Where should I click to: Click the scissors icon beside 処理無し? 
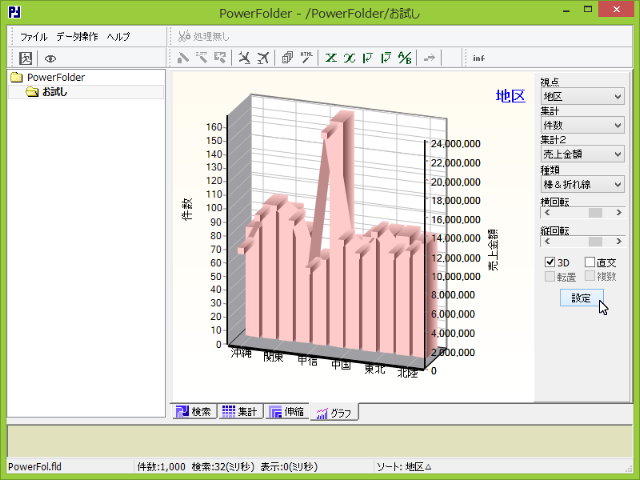click(184, 36)
